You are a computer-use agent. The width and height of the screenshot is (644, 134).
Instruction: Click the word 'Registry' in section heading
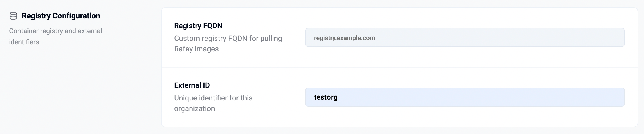36,16
